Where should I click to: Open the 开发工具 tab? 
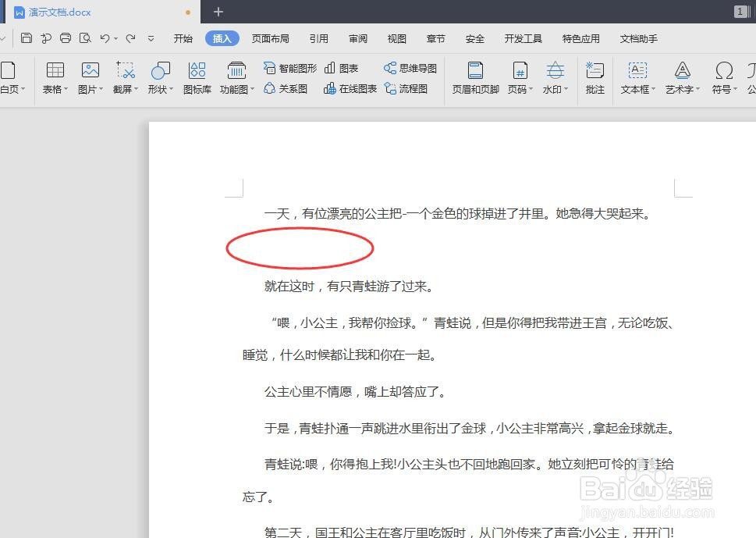tap(524, 38)
